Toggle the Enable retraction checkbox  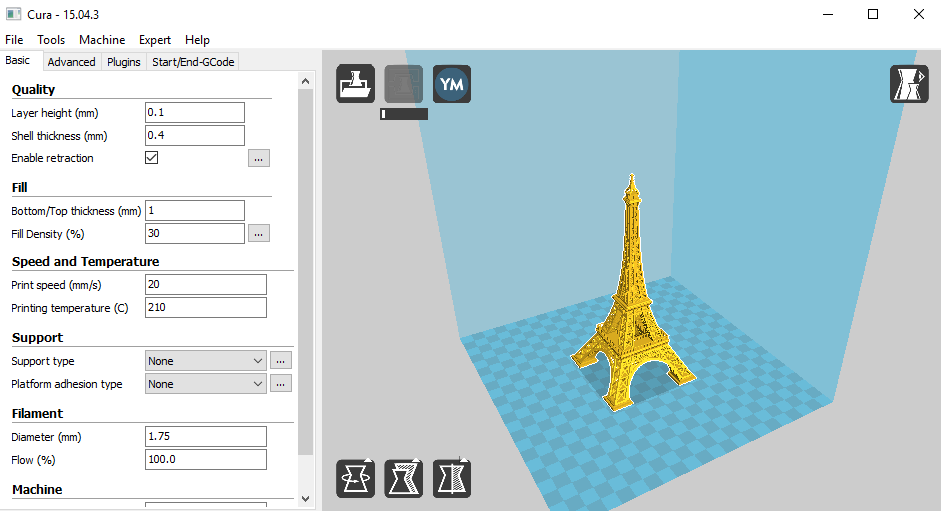coord(151,157)
